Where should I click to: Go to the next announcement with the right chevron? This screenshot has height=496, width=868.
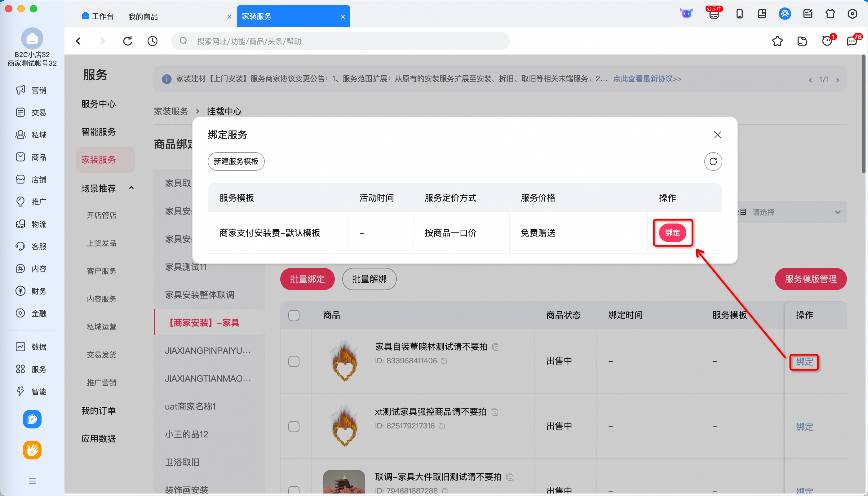[838, 80]
